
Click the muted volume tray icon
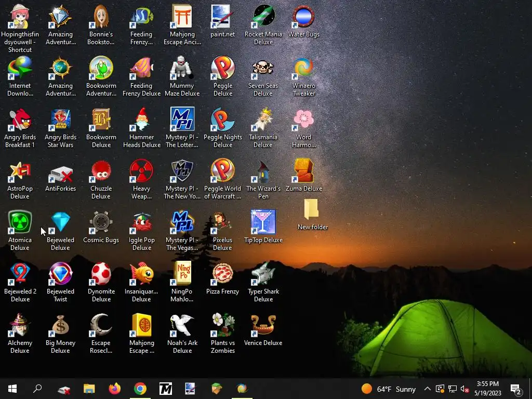[465, 389]
